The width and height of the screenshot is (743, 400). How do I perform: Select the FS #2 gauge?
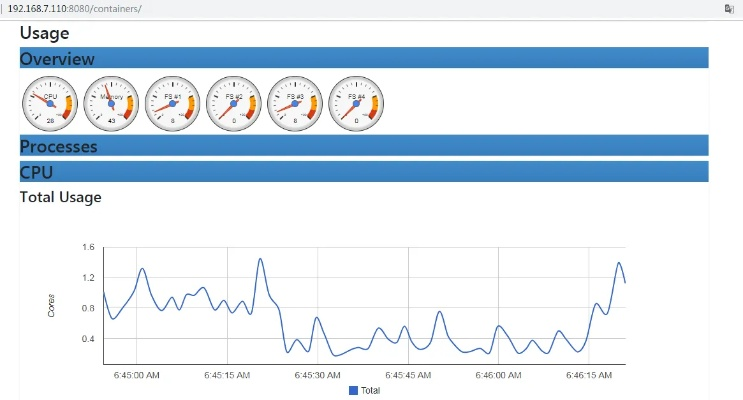click(233, 103)
